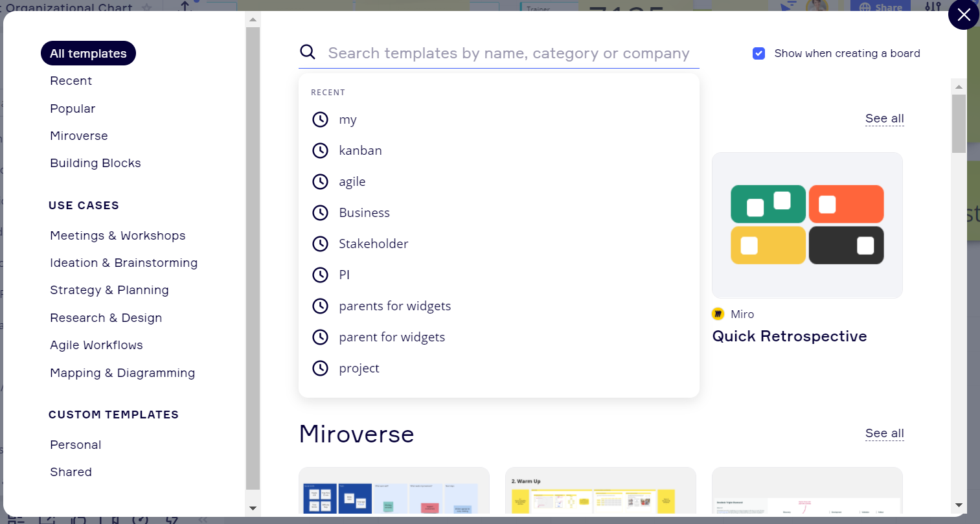Click the search magnifier icon

(x=308, y=52)
